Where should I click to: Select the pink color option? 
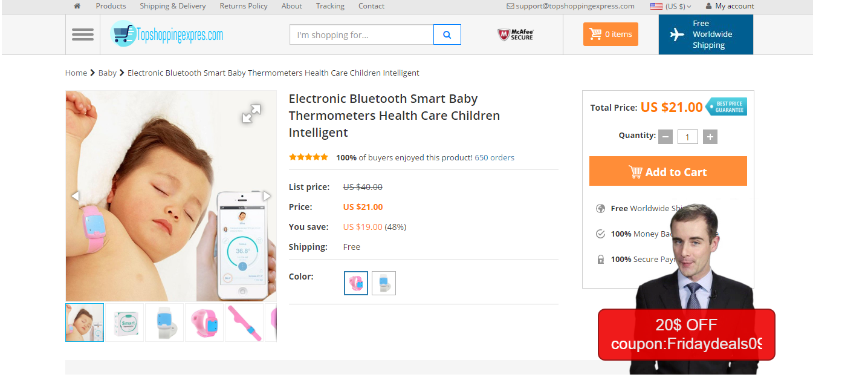[356, 283]
